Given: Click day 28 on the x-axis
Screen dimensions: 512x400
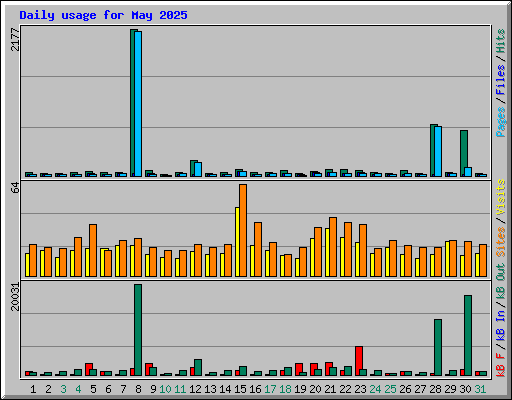Looking at the screenshot, I should 435,389.
